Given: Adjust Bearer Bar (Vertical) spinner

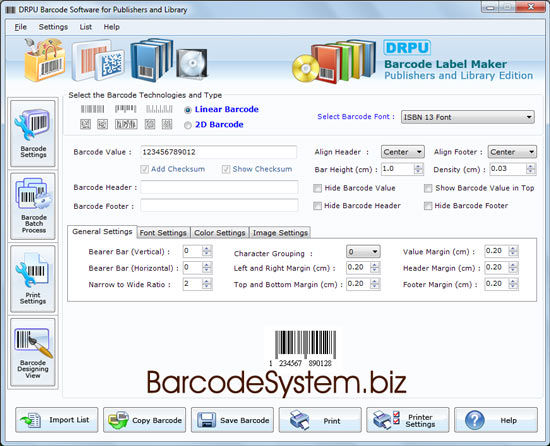Looking at the screenshot, I should [x=207, y=251].
